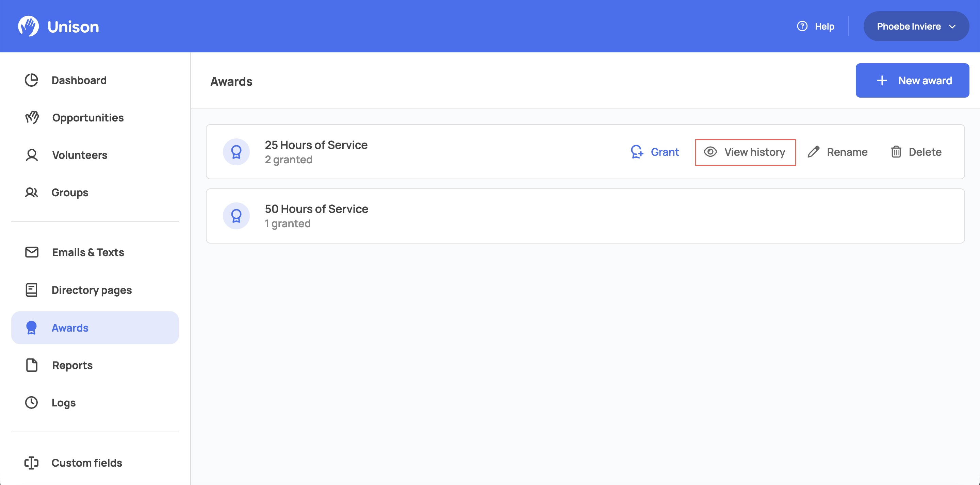
Task: Click the pencil icon for Rename
Action: click(813, 152)
